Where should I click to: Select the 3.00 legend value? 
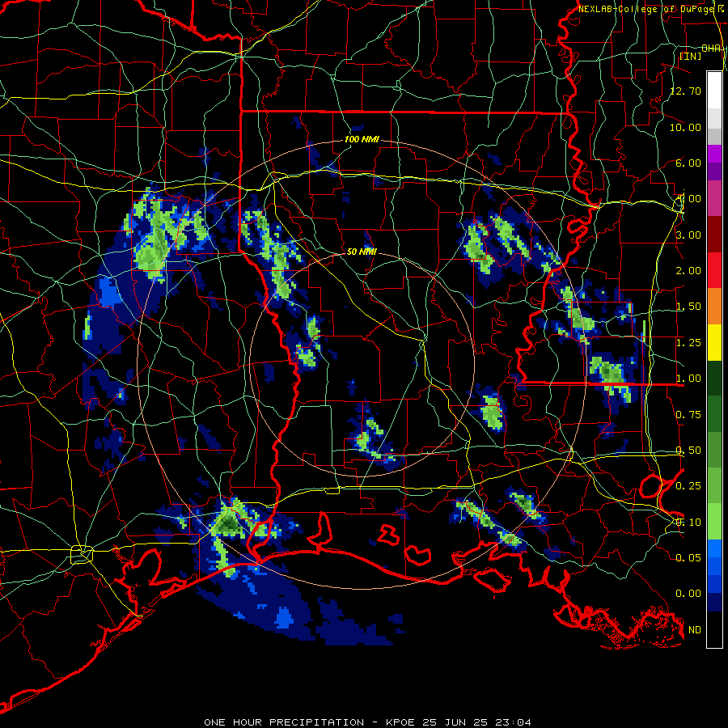pos(688,235)
